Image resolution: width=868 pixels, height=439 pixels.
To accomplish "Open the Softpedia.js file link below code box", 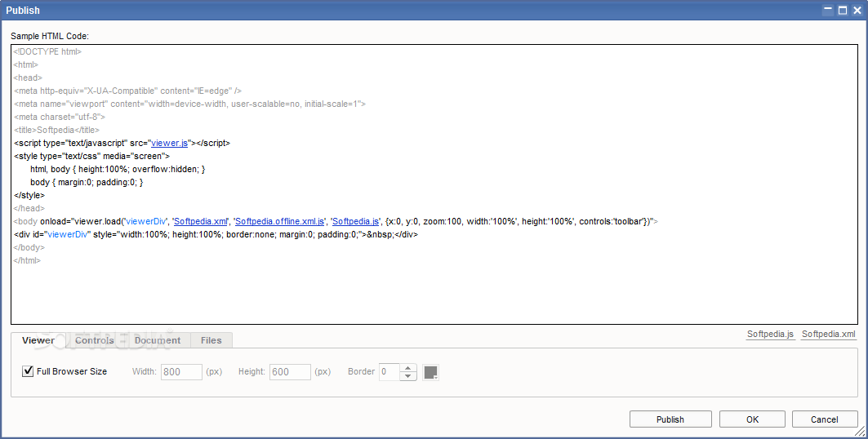I will pyautogui.click(x=770, y=334).
